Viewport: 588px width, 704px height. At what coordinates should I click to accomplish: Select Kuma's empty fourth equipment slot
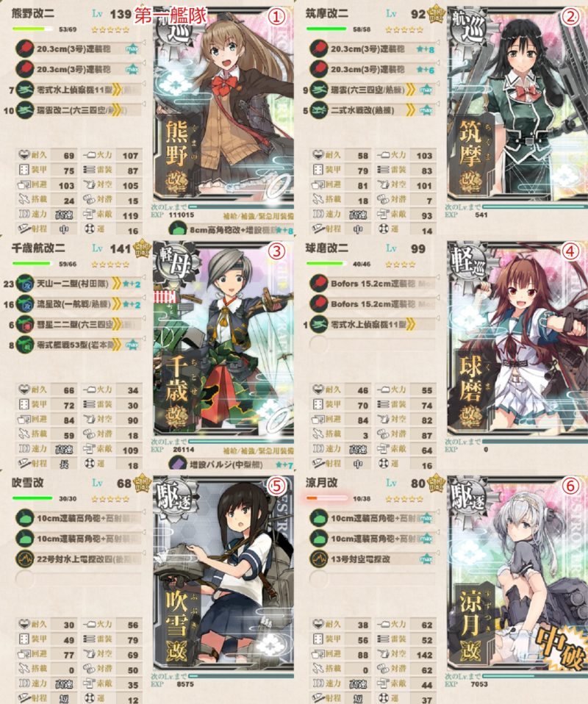coord(373,345)
